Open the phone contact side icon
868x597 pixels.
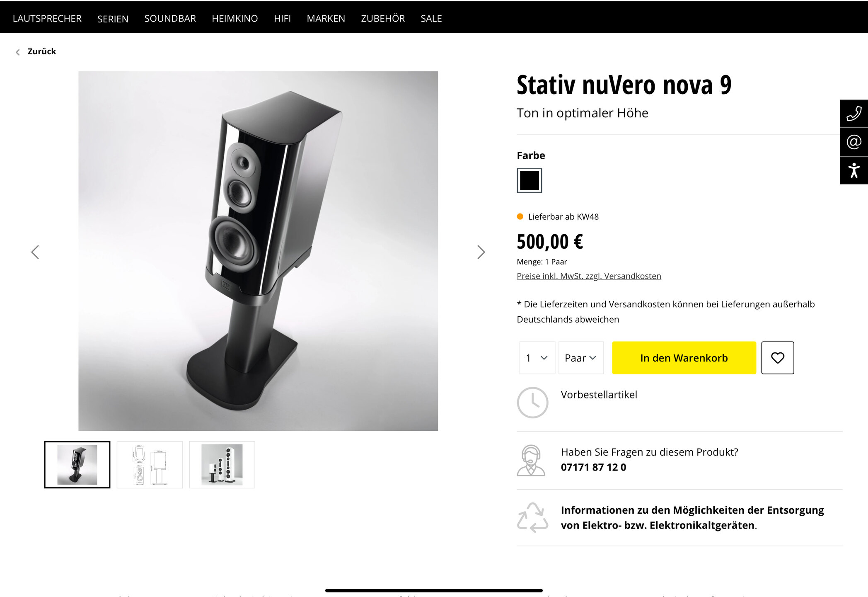click(x=854, y=113)
